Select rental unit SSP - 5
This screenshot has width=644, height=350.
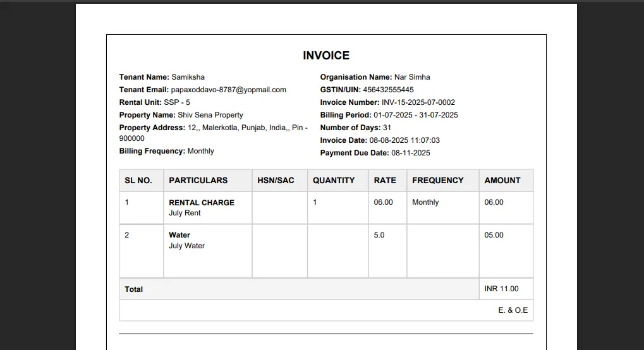point(176,102)
